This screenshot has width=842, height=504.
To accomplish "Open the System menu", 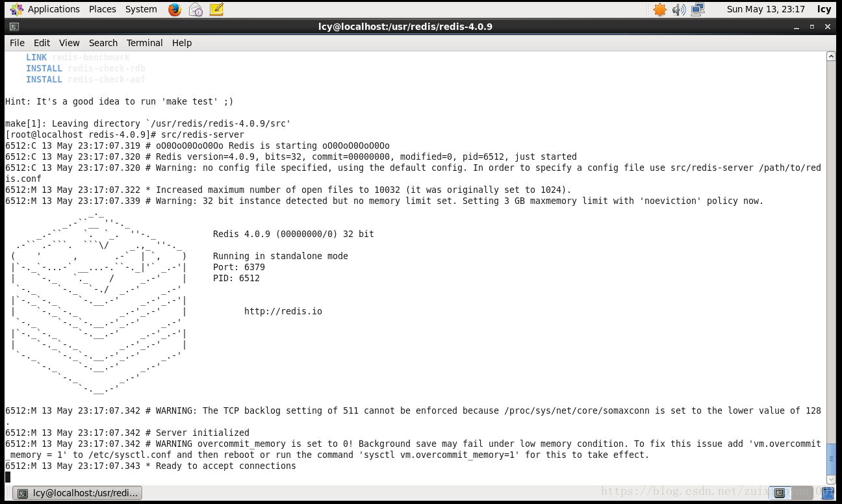I will 141,9.
